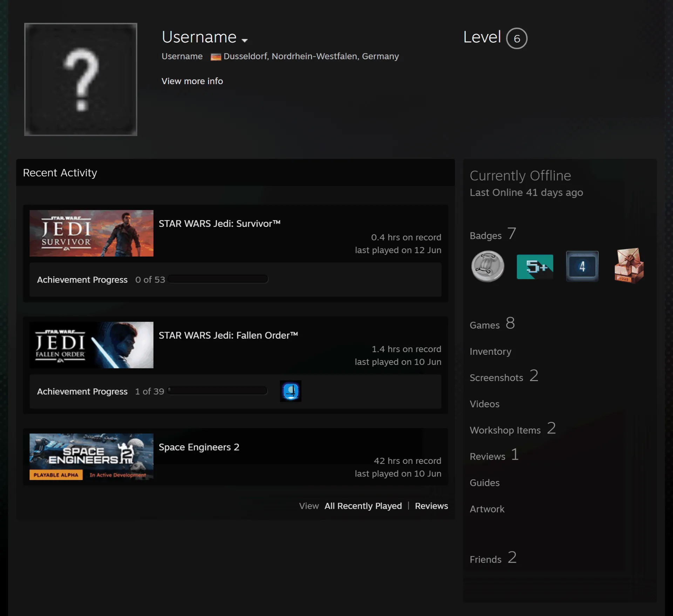The width and height of the screenshot is (673, 616).
Task: Open the Jedi: Survivor game banner
Action: coord(91,233)
